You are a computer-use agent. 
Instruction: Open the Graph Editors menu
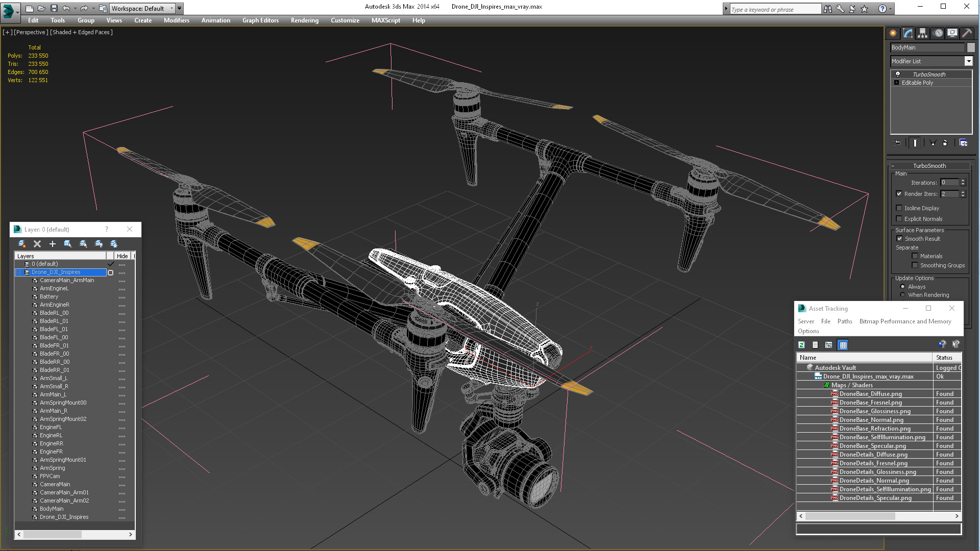coord(260,20)
